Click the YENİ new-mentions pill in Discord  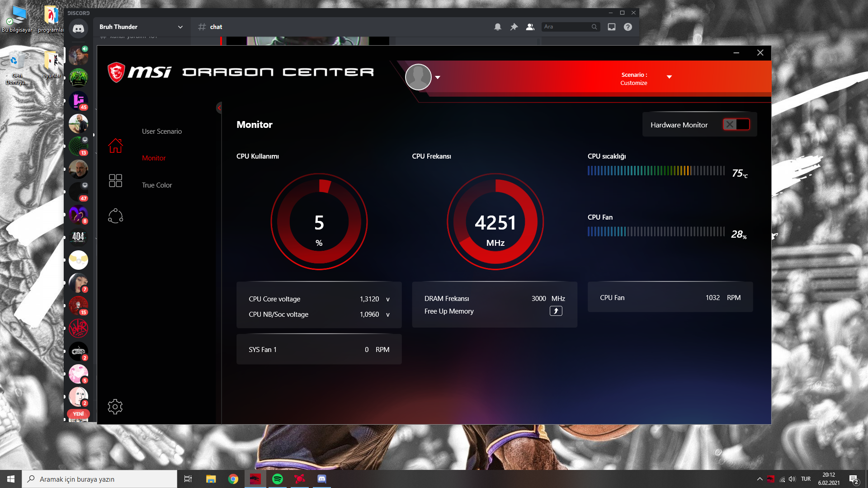(78, 414)
